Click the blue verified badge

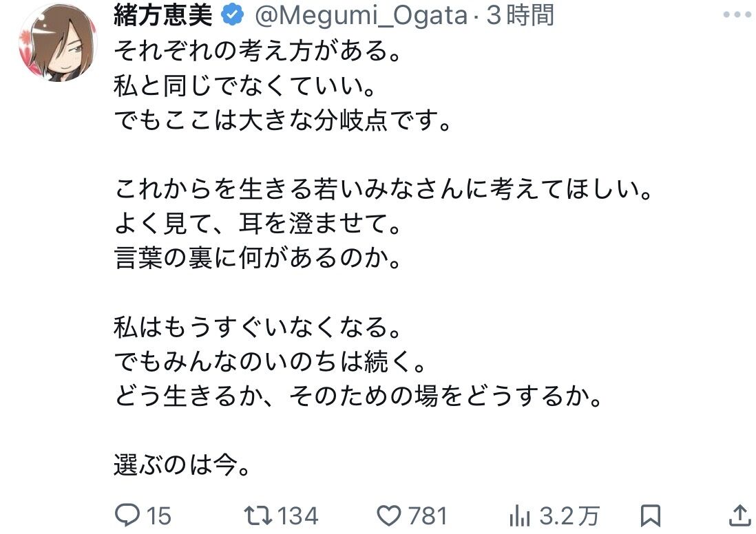tap(232, 15)
